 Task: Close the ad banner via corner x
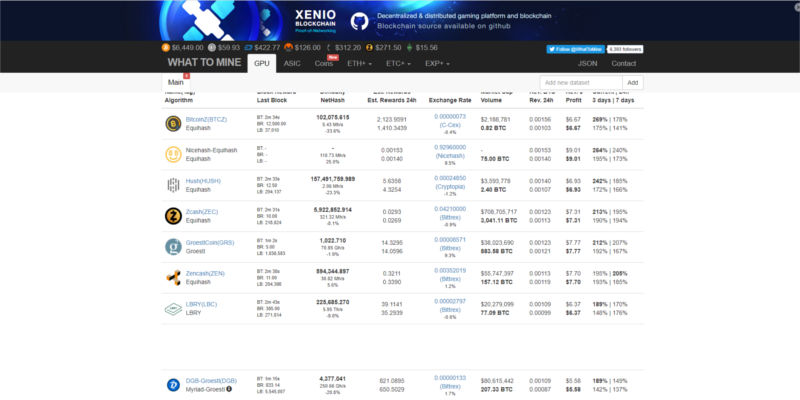tap(797, 8)
